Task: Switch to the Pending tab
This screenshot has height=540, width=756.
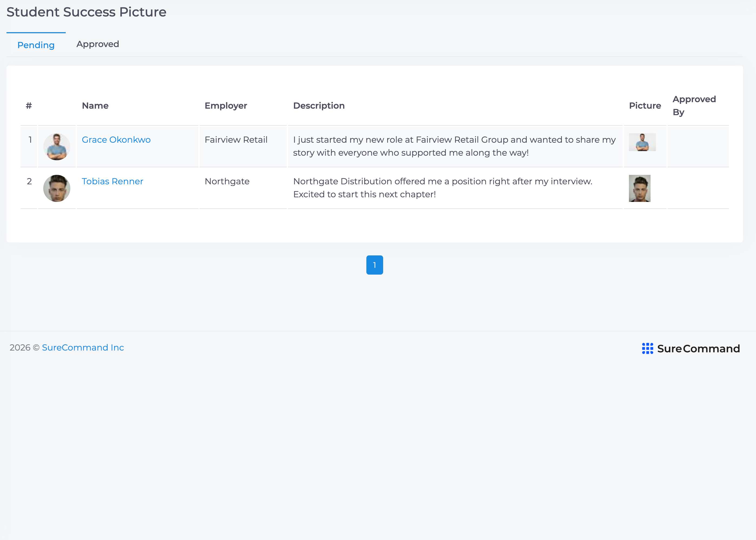Action: [x=36, y=45]
